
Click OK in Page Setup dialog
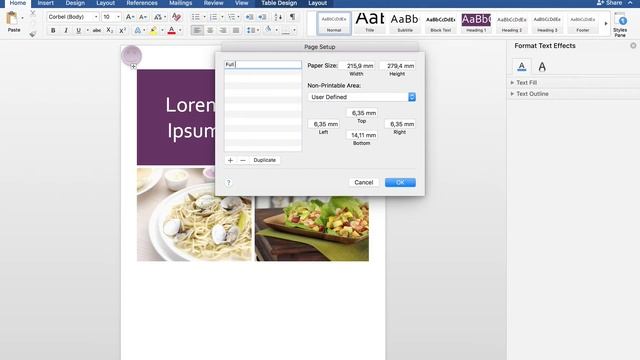coord(400,182)
